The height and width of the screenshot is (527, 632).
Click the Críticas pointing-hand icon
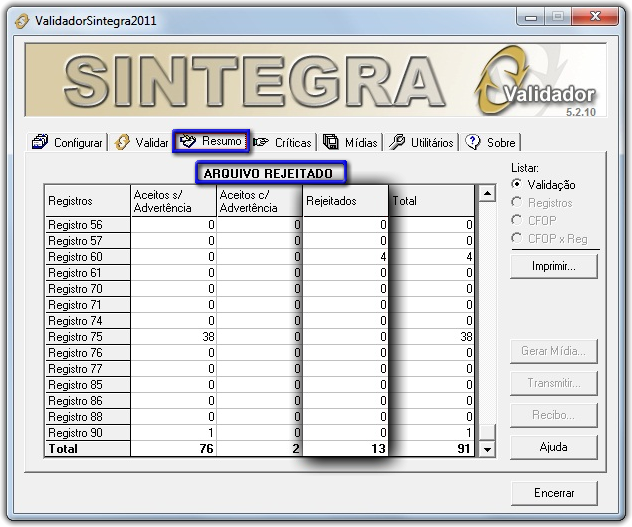tap(261, 142)
